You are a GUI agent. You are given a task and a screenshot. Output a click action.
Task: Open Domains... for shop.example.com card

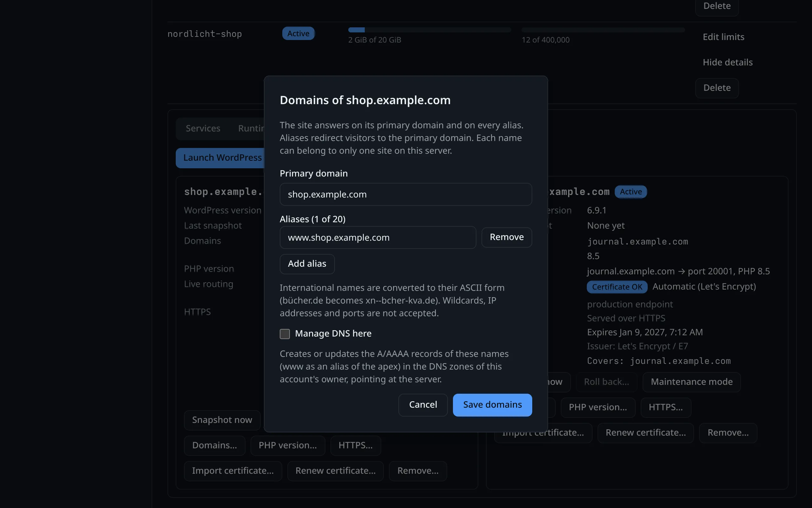pos(214,445)
